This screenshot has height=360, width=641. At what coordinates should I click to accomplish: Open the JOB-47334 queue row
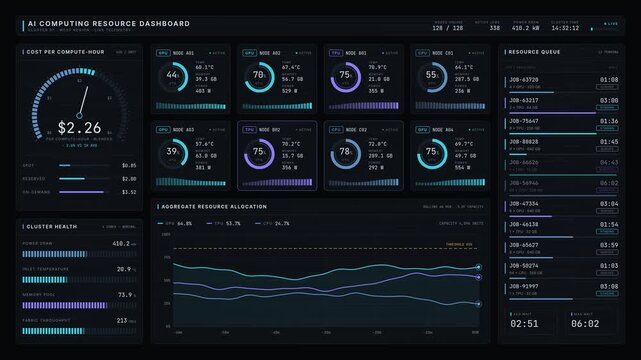(562, 208)
